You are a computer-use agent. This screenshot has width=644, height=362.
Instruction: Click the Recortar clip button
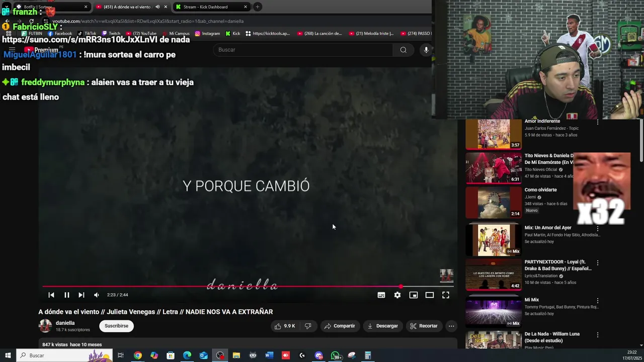[424, 326]
